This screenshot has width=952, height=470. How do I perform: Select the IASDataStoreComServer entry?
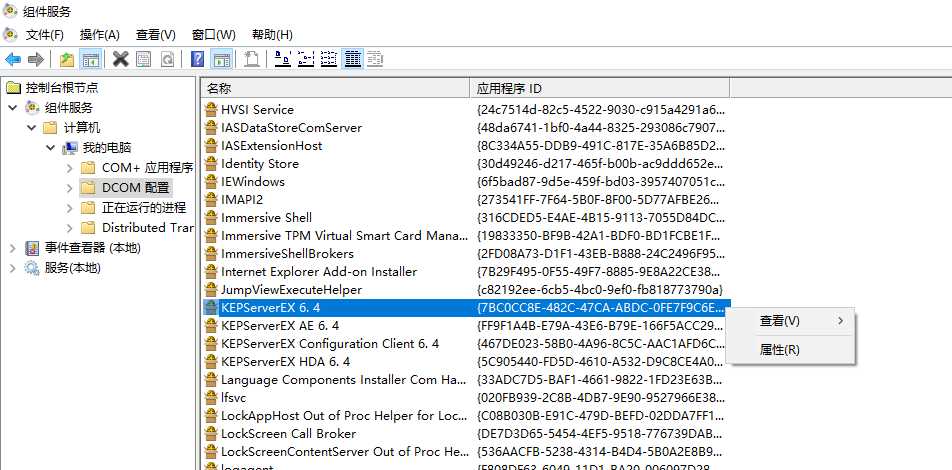pos(291,128)
